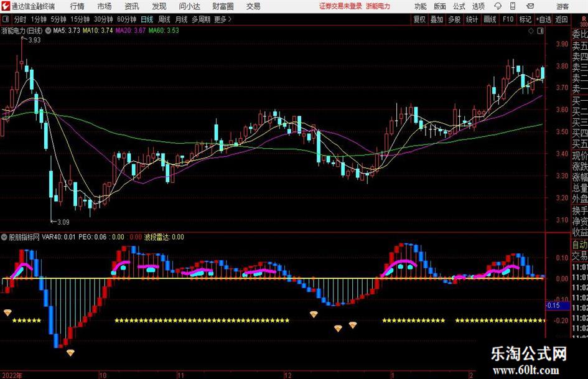This screenshot has height=379, width=588.
Task: Click the 通达信 red logo icon
Action: [6, 6]
